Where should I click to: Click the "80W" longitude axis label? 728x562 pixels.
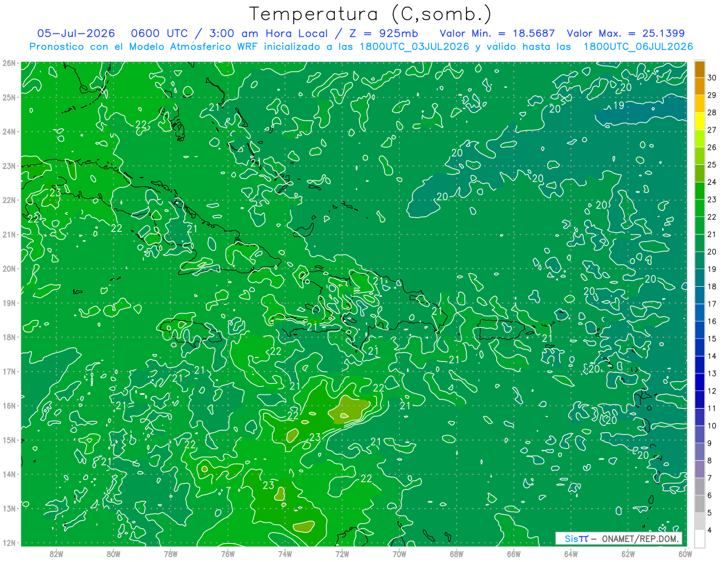pos(113,554)
